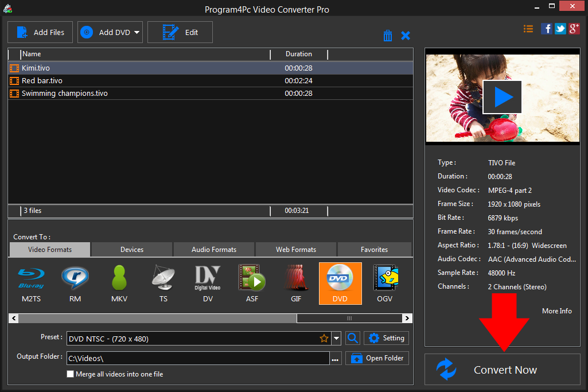Choose the RM RealMedia format icon
The image size is (588, 392).
click(75, 284)
